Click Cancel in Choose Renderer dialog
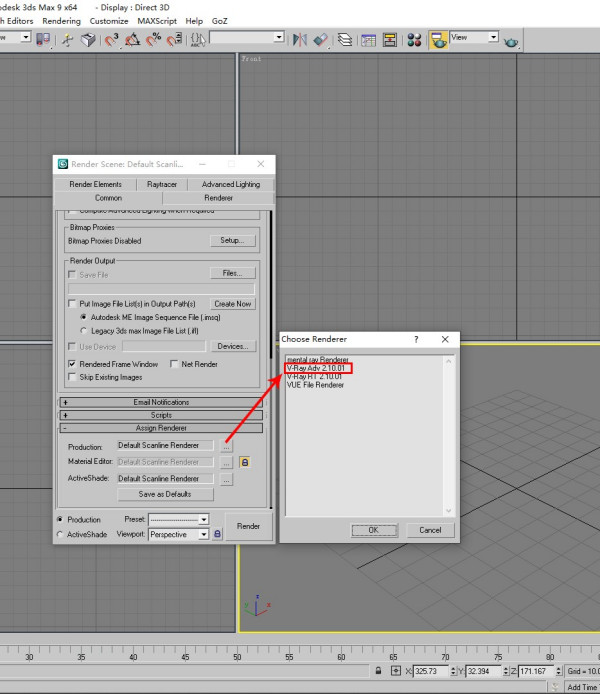This screenshot has height=694, width=600. [430, 530]
